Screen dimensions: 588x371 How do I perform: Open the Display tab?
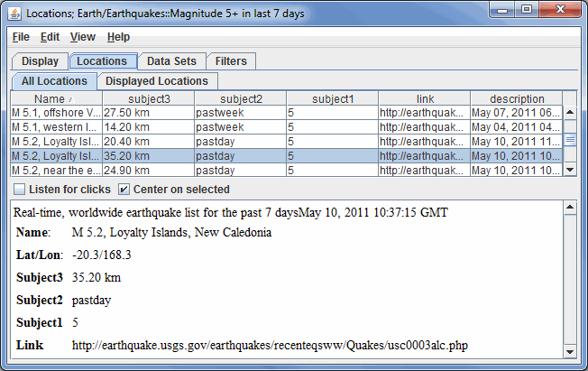click(40, 61)
